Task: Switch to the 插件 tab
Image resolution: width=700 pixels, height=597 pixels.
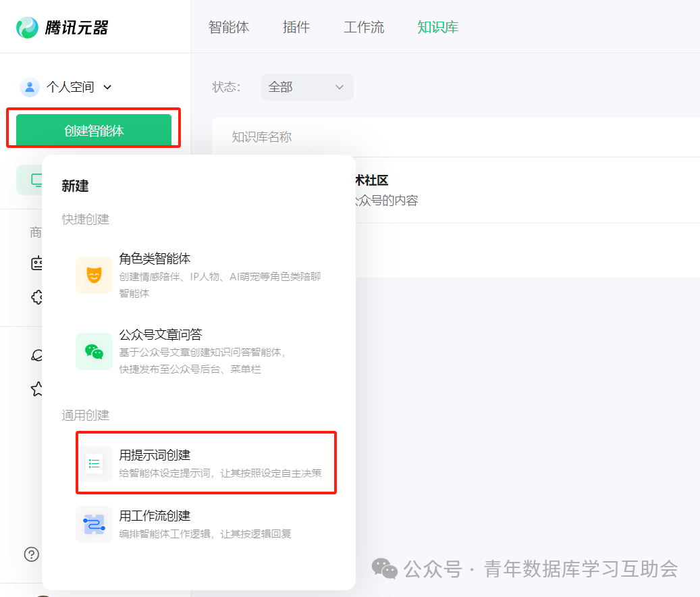Action: pos(296,27)
